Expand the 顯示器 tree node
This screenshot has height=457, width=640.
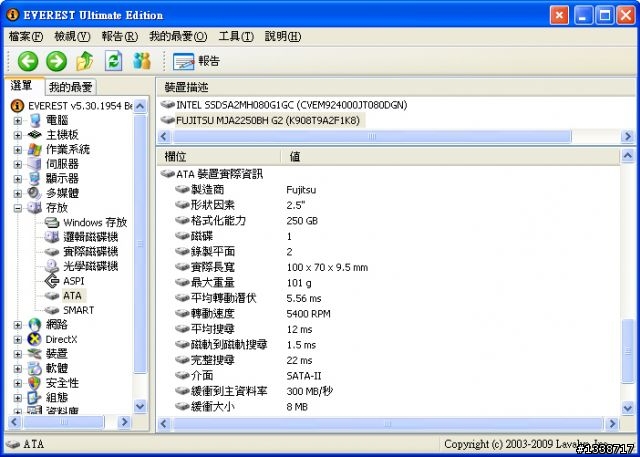pyautogui.click(x=18, y=179)
